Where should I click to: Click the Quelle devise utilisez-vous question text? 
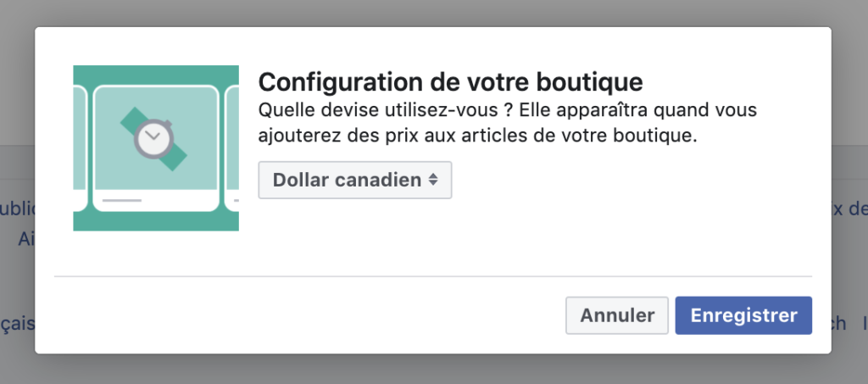click(x=385, y=111)
